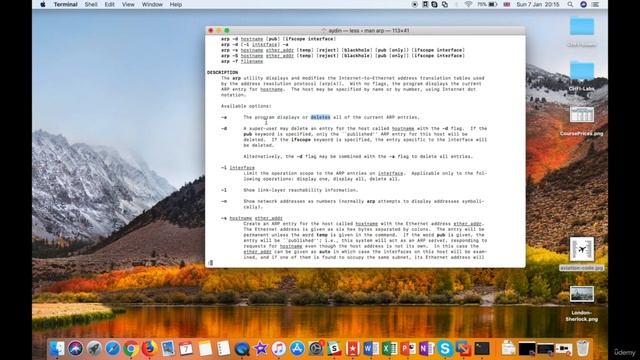640x360 pixels.
Task: Click the battery 75% indicator
Action: pyautogui.click(x=487, y=4)
